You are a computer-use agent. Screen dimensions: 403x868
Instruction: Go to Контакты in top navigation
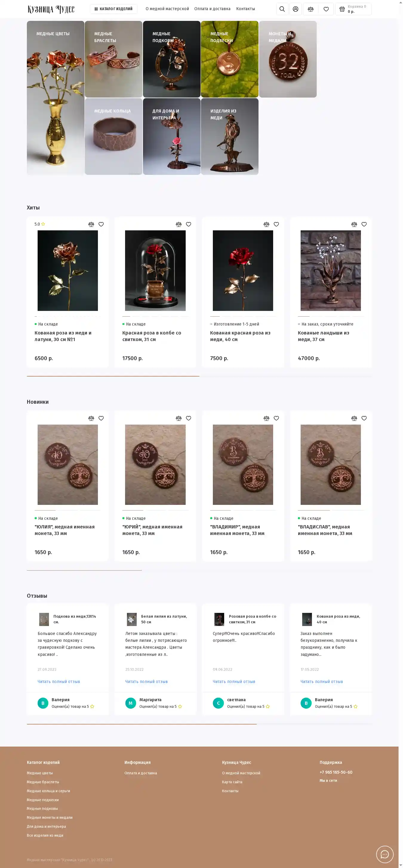pyautogui.click(x=245, y=9)
